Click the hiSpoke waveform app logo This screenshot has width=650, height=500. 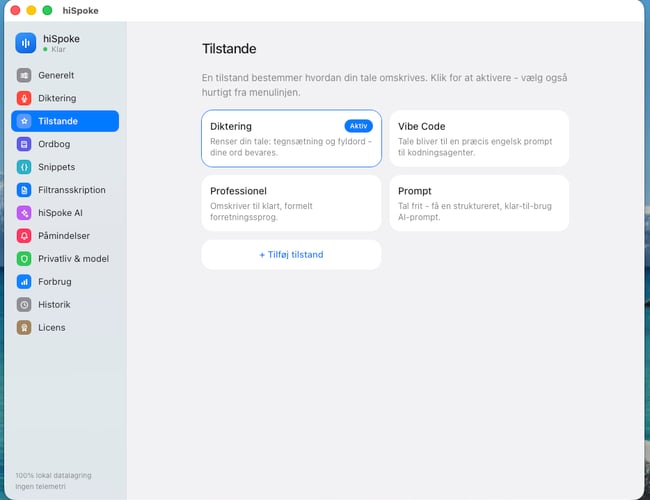pos(26,43)
